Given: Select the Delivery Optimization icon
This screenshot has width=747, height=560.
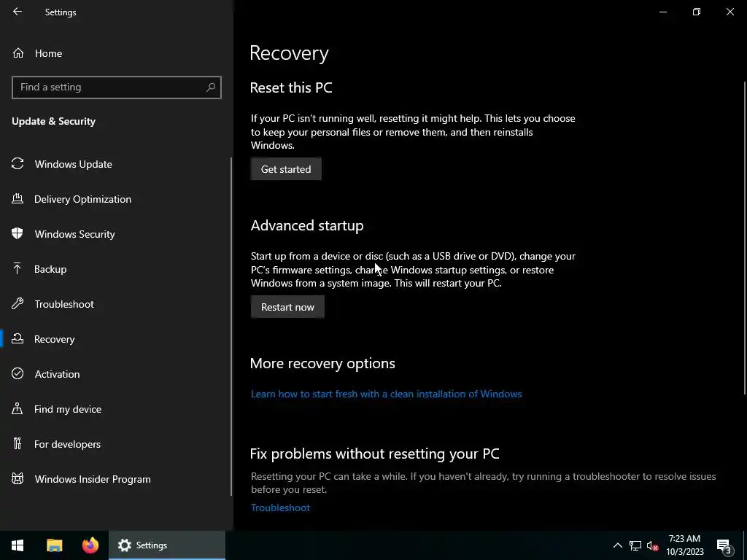Looking at the screenshot, I should click(18, 199).
